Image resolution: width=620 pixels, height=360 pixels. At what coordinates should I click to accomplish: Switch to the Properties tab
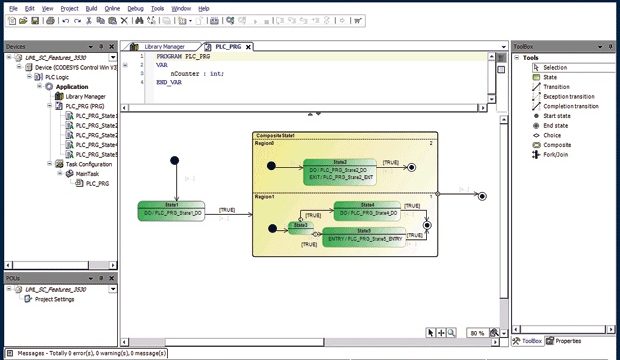coord(564,341)
